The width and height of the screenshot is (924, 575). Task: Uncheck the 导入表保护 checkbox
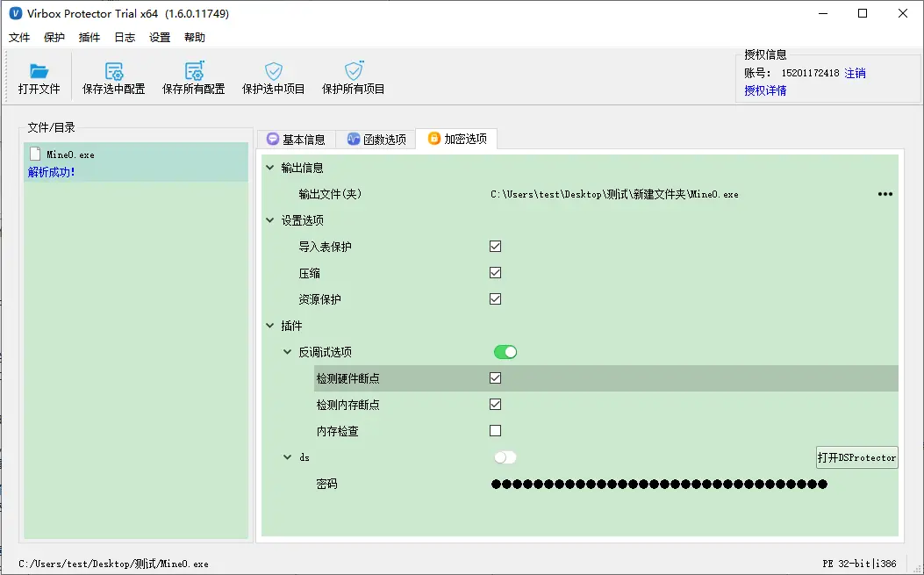coord(496,247)
